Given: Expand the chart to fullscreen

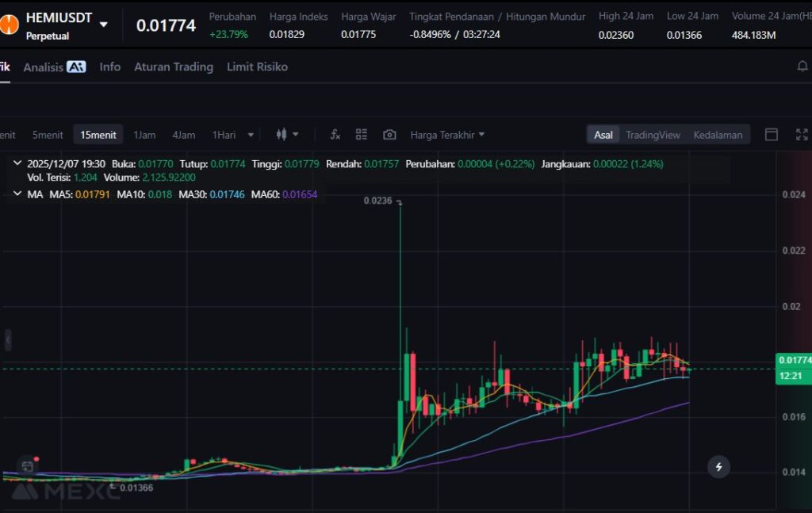Looking at the screenshot, I should click(x=802, y=135).
